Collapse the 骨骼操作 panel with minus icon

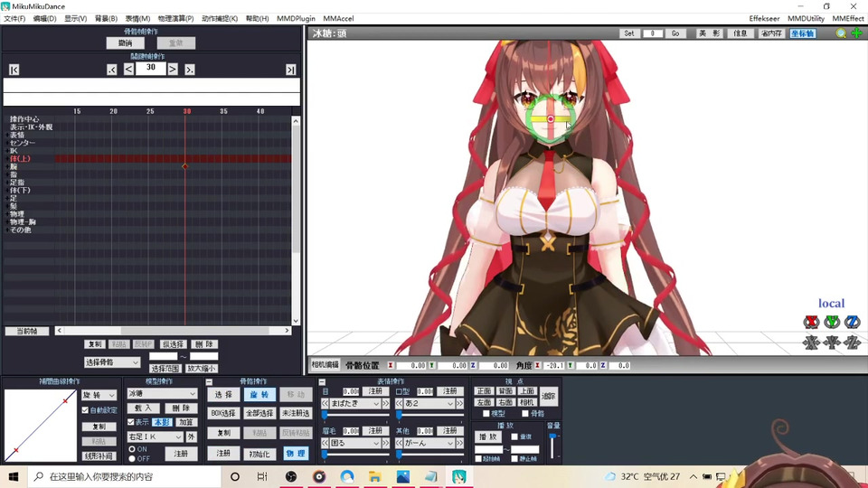pos(209,381)
